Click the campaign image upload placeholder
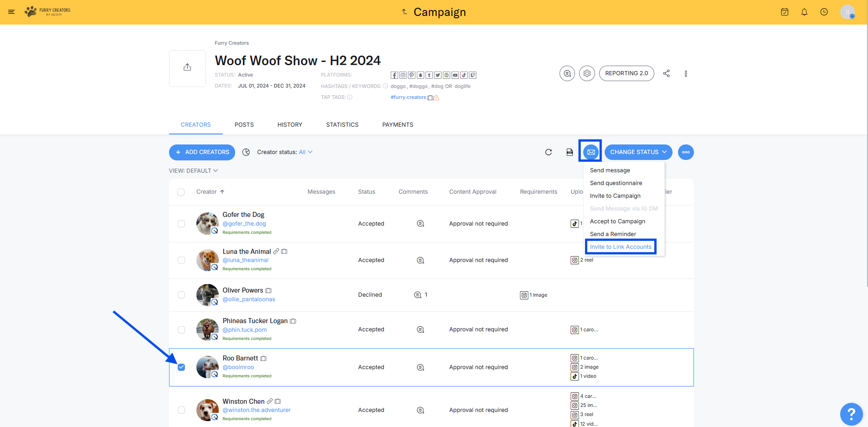Image resolution: width=868 pixels, height=427 pixels. click(187, 68)
